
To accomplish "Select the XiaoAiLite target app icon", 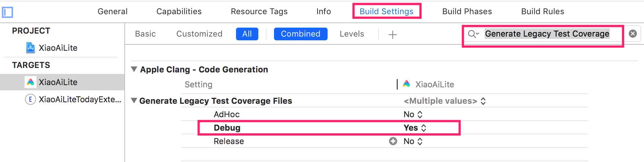I will click(31, 82).
